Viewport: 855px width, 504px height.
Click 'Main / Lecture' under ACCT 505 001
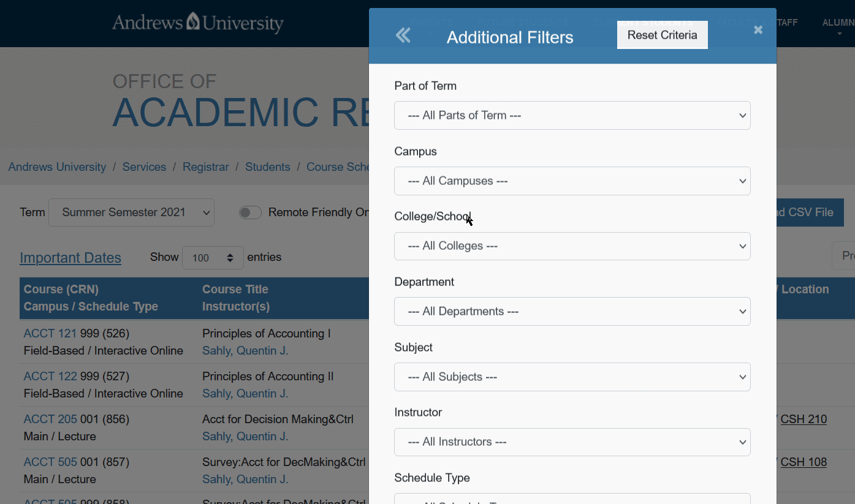pyautogui.click(x=60, y=480)
